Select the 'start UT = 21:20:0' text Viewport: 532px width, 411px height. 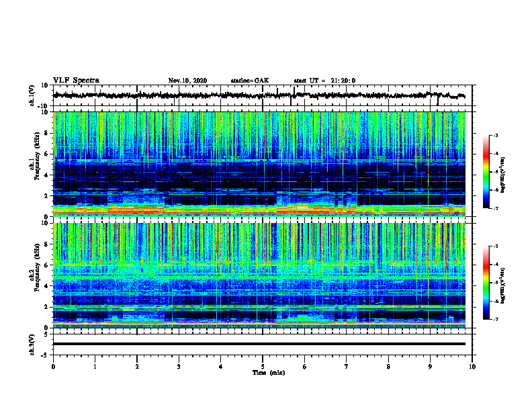click(324, 81)
